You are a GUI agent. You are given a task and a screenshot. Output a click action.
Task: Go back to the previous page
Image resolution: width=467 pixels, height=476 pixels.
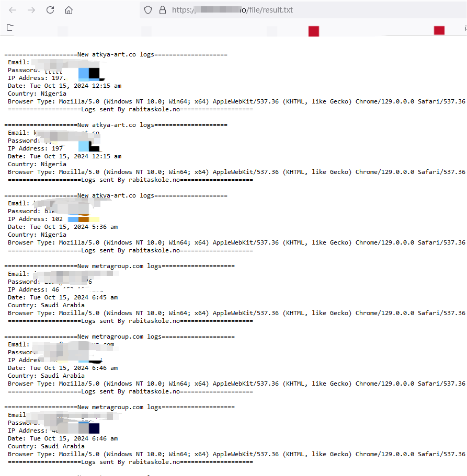[x=13, y=10]
